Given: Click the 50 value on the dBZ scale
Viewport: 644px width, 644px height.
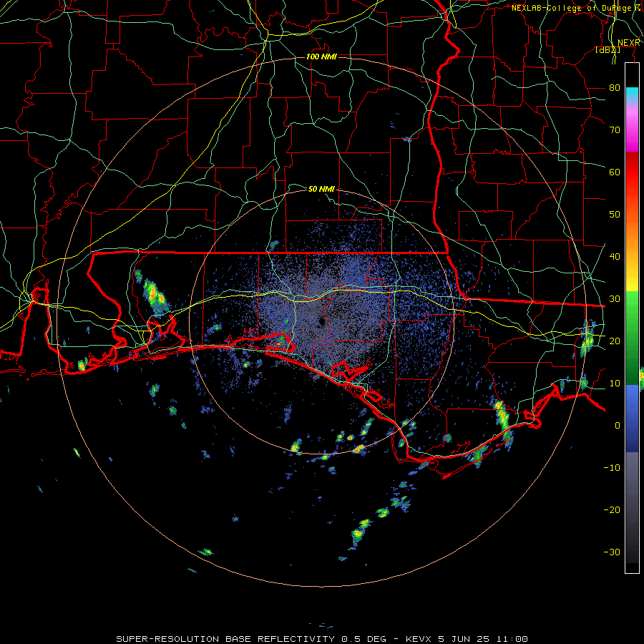Looking at the screenshot, I should tap(615, 215).
